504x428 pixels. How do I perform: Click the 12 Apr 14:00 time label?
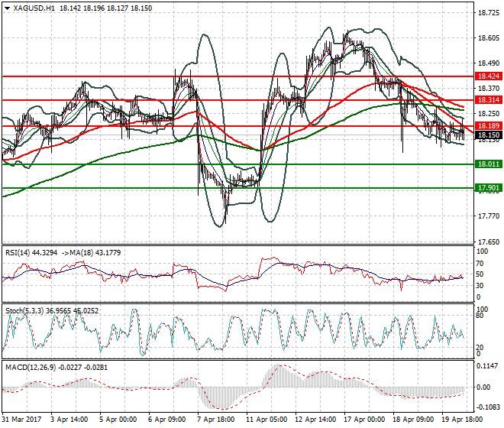(x=315, y=420)
